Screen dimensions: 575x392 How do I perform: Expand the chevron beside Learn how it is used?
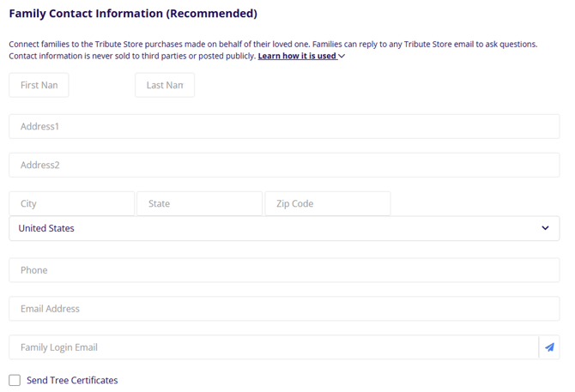[342, 57]
